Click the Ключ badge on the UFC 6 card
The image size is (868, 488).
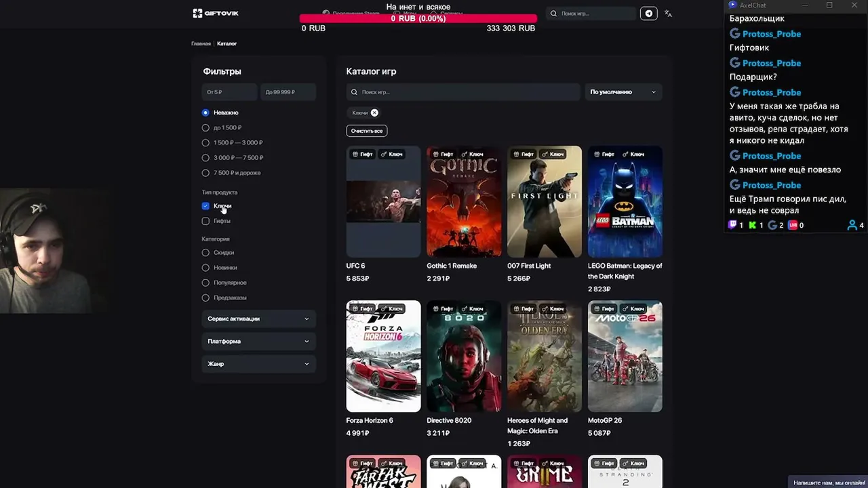(391, 154)
